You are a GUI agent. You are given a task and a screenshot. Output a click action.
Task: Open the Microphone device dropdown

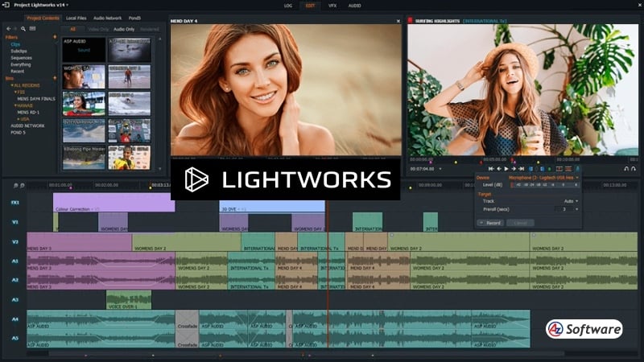tap(543, 178)
